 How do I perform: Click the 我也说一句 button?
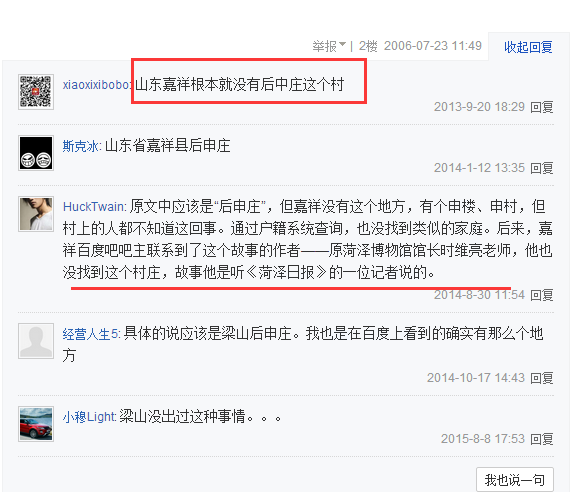515,480
